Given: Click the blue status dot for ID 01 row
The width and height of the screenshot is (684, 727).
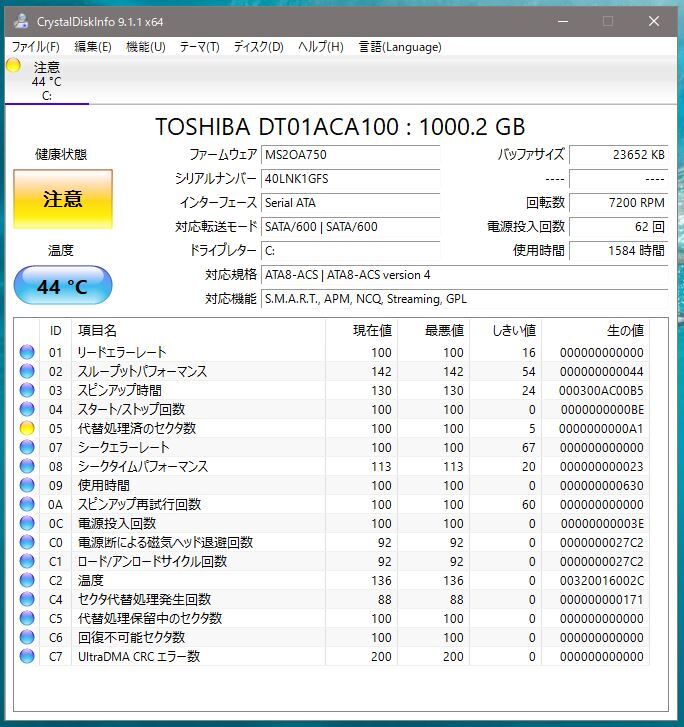Looking at the screenshot, I should [x=27, y=352].
